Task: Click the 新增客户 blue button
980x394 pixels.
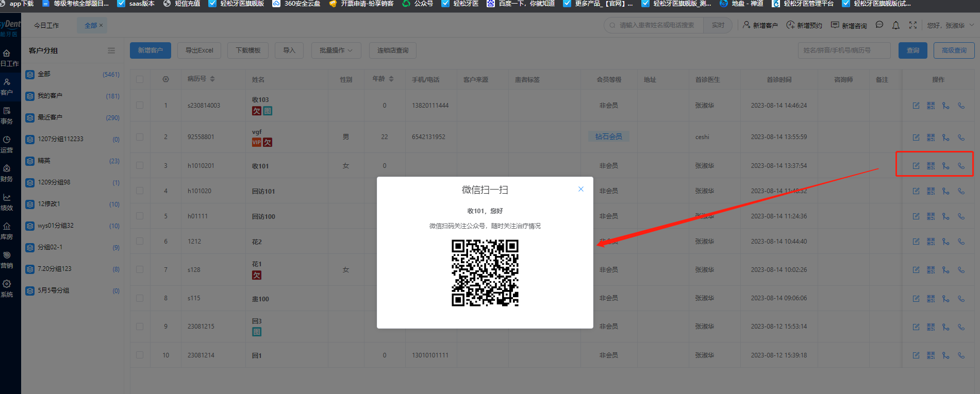Action: pos(151,50)
